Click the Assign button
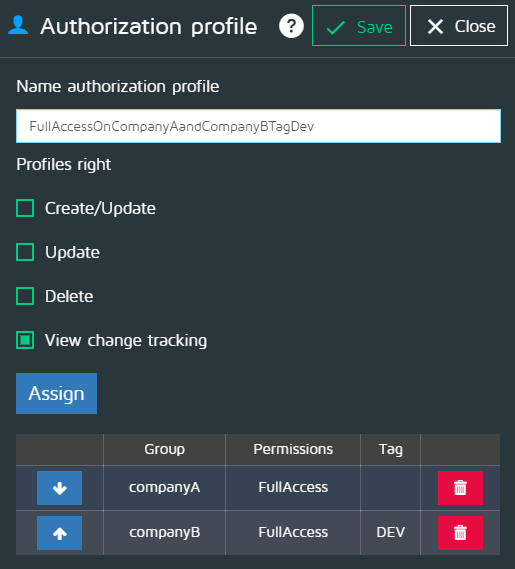 56,393
